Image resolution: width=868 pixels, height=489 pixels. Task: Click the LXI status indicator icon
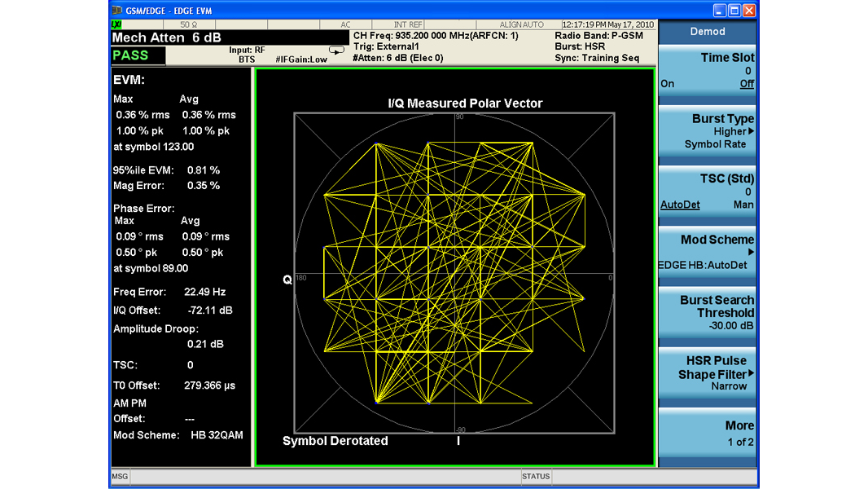click(x=116, y=24)
